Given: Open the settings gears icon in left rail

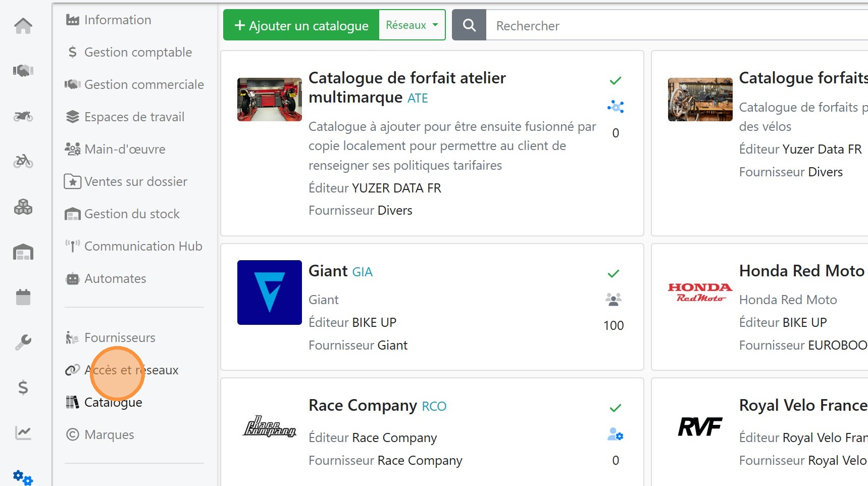Looking at the screenshot, I should pyautogui.click(x=23, y=477).
